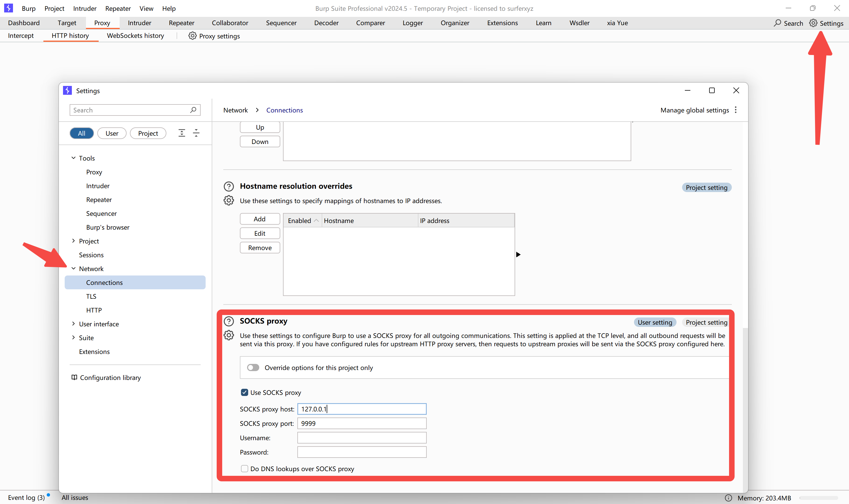This screenshot has height=504, width=849.
Task: Expand the Project tree node
Action: point(73,241)
